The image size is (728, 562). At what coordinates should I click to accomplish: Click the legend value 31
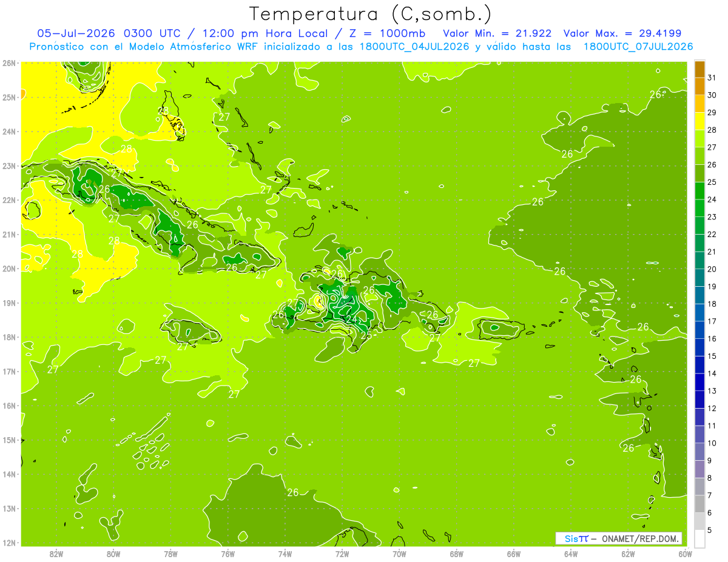coord(712,78)
